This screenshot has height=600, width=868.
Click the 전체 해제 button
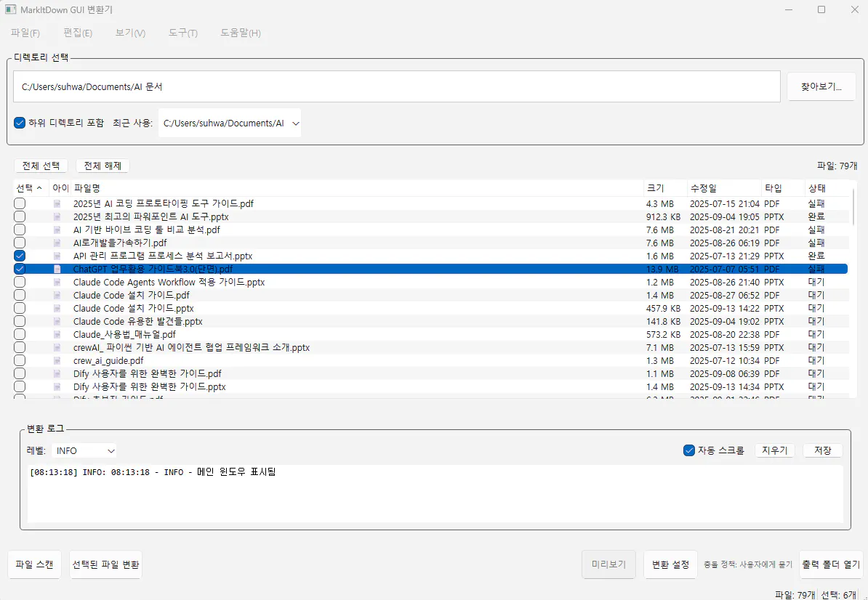[x=103, y=166]
